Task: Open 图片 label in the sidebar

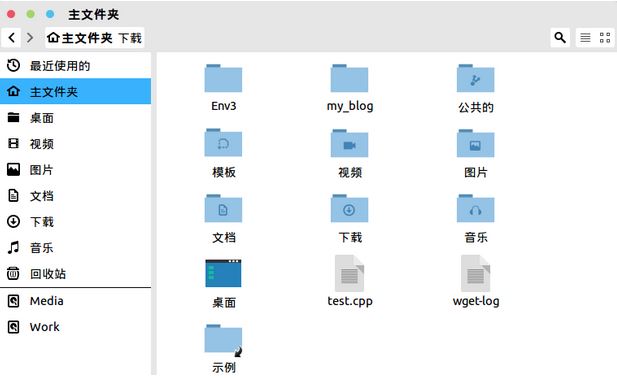Action: pyautogui.click(x=42, y=170)
